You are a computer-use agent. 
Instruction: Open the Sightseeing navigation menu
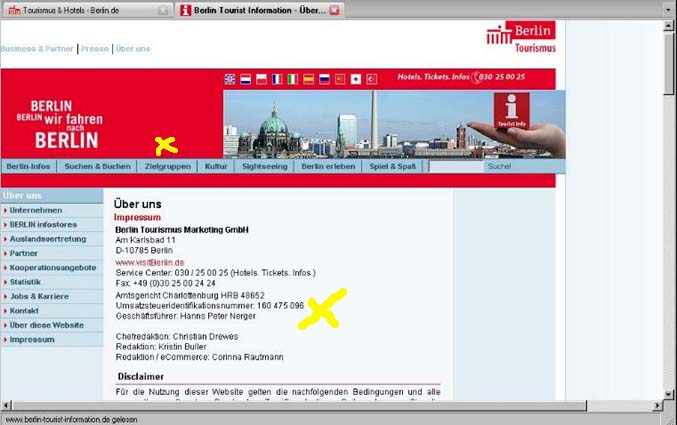[x=264, y=166]
